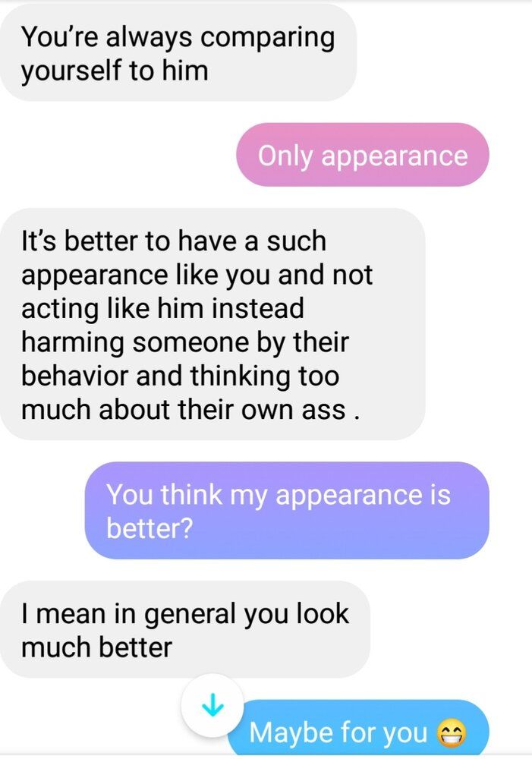Tap the line 'It's better to have a such'

(x=174, y=241)
